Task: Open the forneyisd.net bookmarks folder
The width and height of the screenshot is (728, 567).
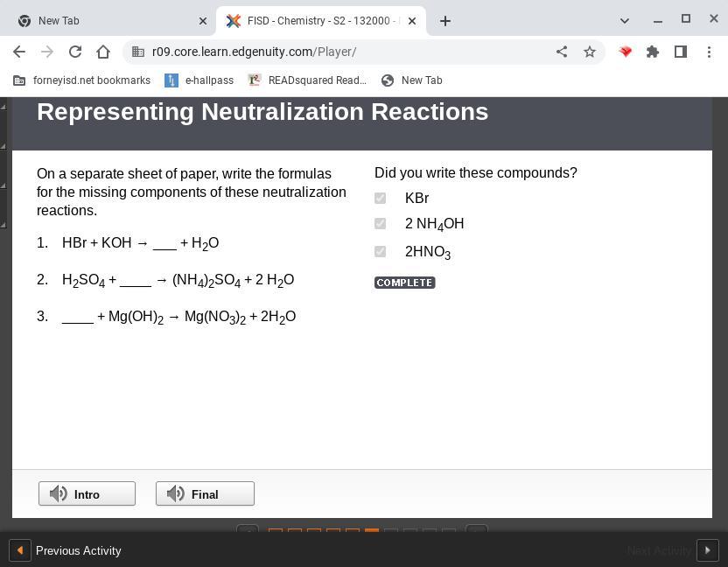Action: click(82, 80)
